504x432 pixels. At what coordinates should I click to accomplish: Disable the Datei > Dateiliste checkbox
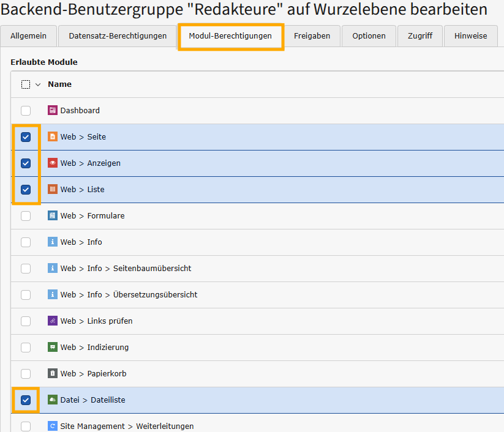click(x=26, y=400)
